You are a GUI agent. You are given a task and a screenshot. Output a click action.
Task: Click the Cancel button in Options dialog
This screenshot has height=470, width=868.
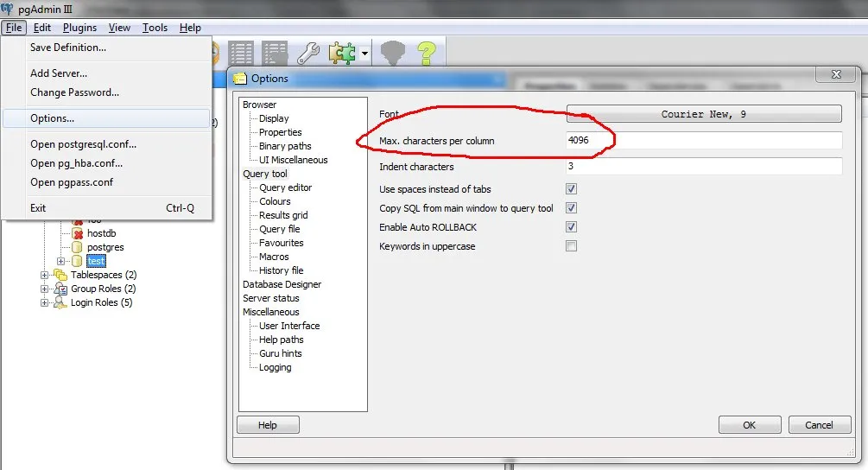pyautogui.click(x=820, y=425)
